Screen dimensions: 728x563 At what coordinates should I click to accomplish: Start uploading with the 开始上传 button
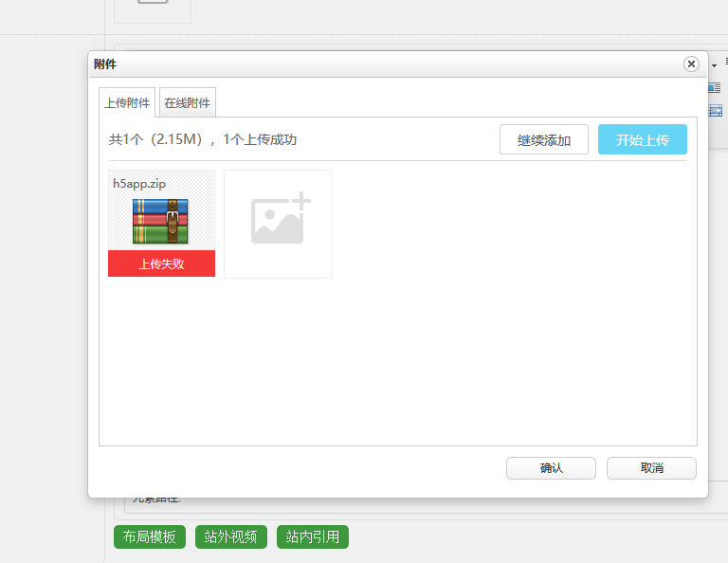(642, 139)
